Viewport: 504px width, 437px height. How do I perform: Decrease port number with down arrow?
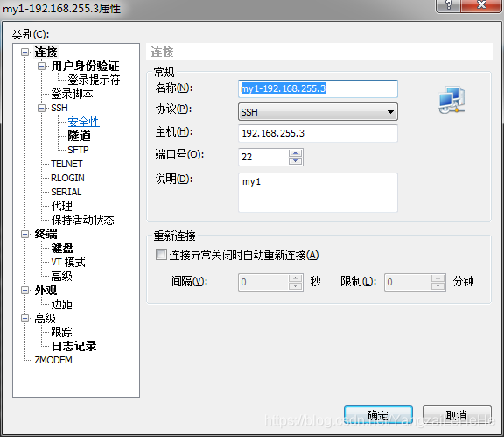[x=296, y=161]
